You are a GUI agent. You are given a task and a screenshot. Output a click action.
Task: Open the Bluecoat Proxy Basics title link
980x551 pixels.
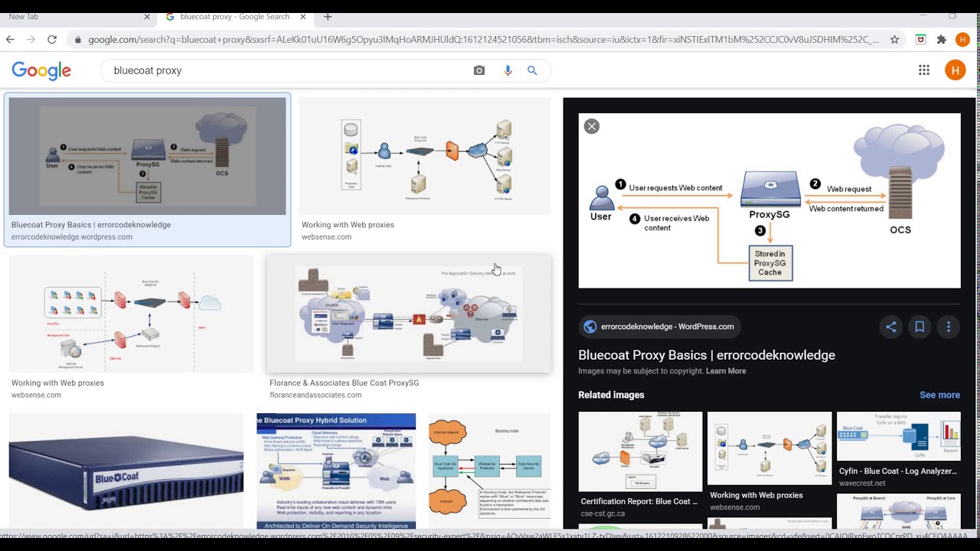[x=707, y=355]
